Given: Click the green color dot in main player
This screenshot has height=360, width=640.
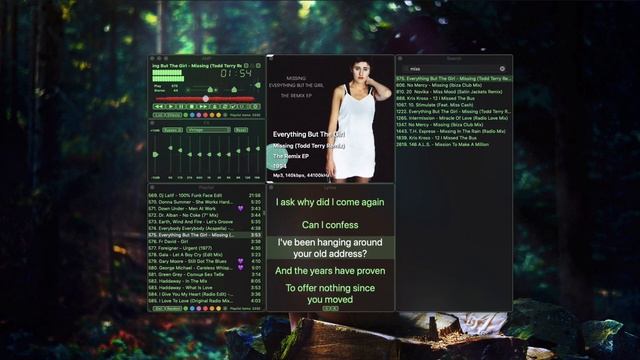Looking at the screenshot, I should (x=185, y=115).
